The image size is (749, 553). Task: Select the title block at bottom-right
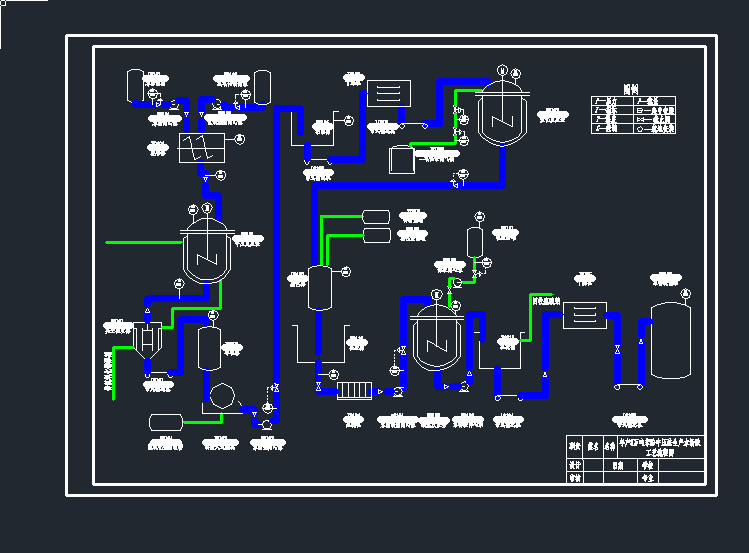(x=635, y=460)
